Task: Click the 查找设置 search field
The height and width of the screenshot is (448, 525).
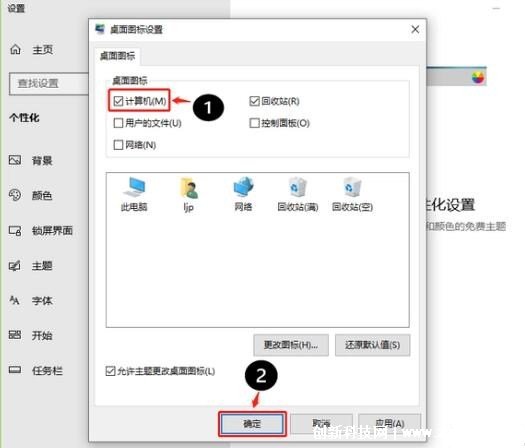Action: tap(49, 83)
